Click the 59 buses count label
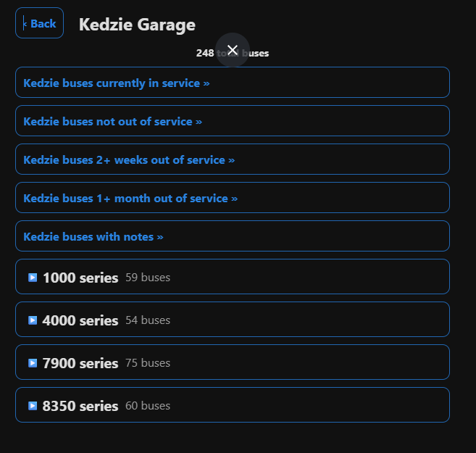Screen dimensions: 476x453 click(148, 278)
